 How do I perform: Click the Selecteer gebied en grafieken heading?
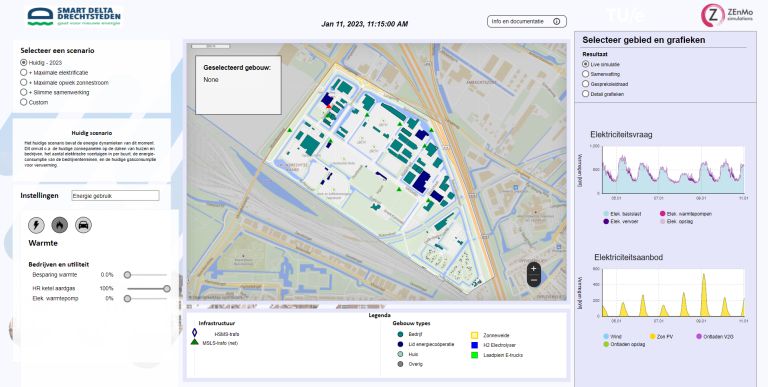pyautogui.click(x=644, y=40)
